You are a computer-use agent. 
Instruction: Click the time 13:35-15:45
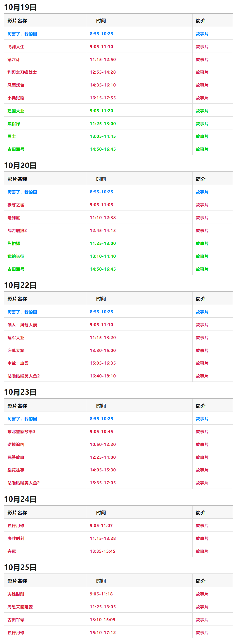point(103,551)
